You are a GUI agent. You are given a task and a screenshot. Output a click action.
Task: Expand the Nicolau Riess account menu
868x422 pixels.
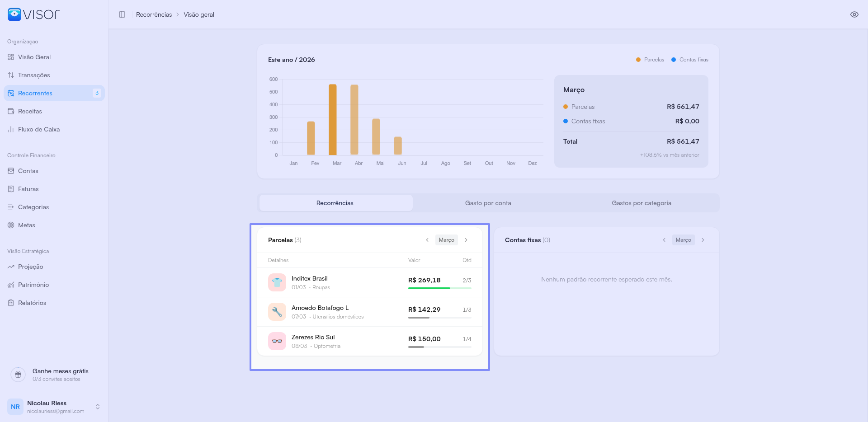[x=98, y=407]
